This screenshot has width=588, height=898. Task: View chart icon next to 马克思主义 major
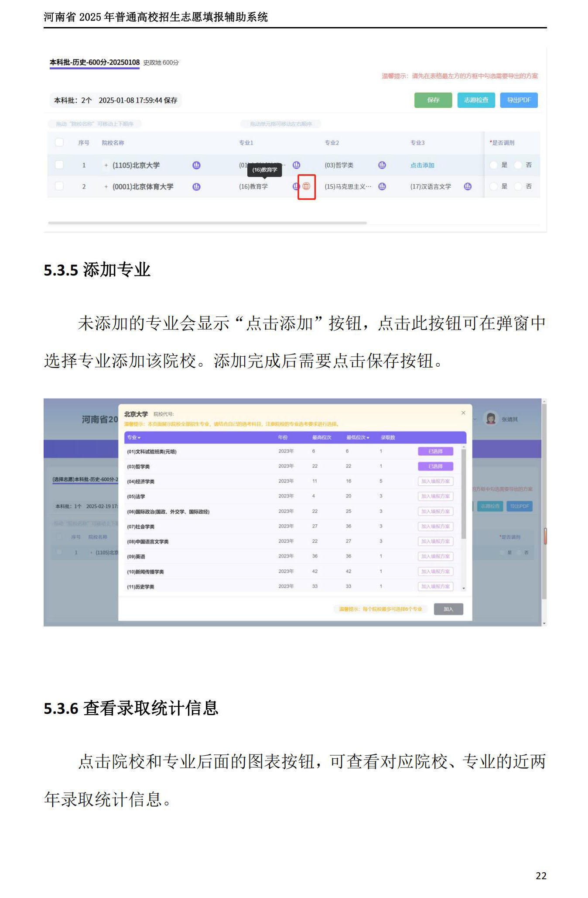pos(382,186)
